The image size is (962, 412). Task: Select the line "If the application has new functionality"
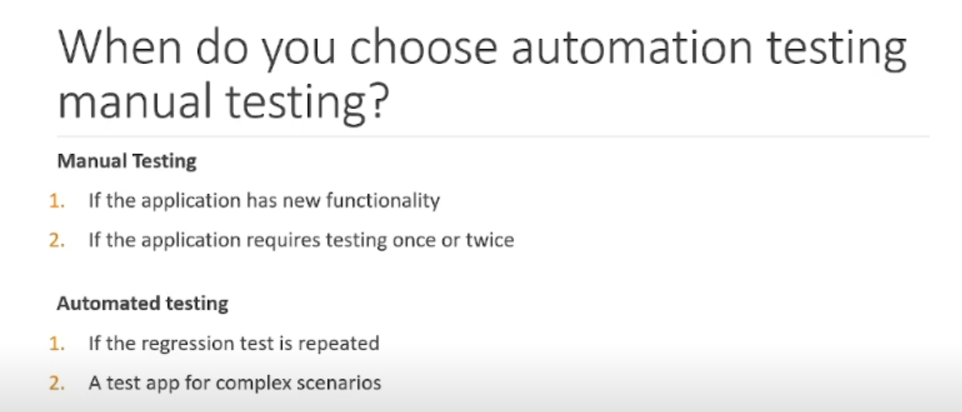coord(264,201)
